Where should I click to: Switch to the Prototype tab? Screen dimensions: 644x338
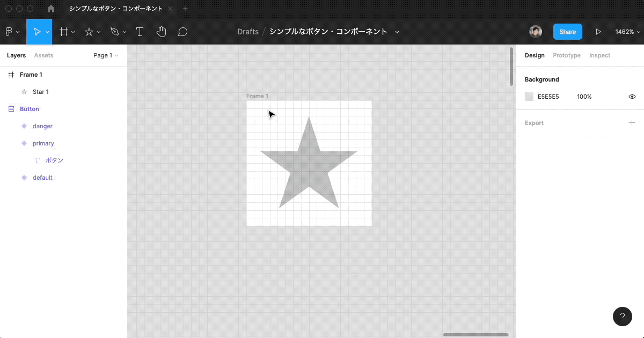tap(567, 55)
